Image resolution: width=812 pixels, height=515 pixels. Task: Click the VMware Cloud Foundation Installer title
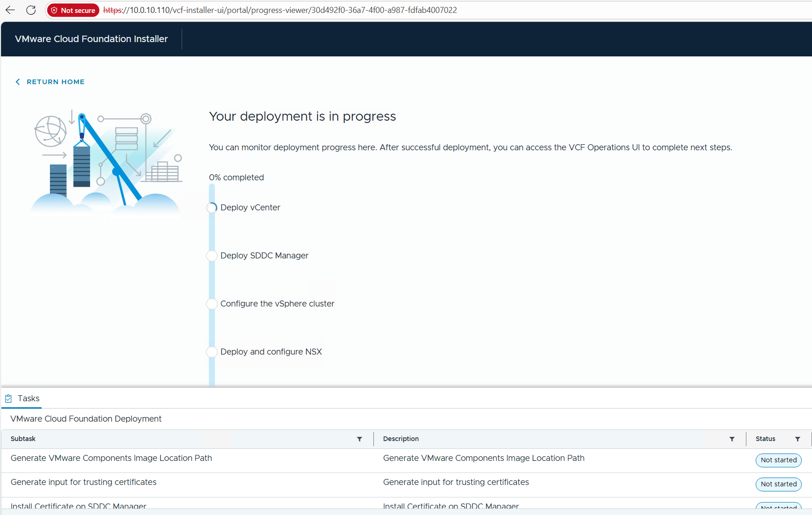point(91,39)
